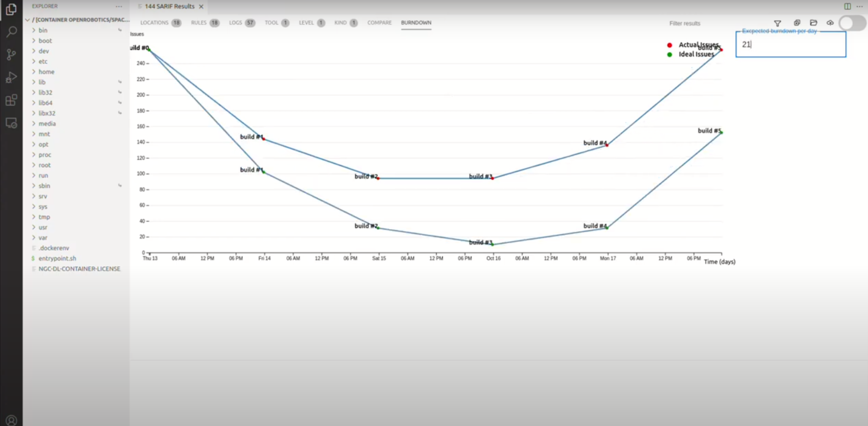Click the Expected burndown per day field

pos(791,44)
